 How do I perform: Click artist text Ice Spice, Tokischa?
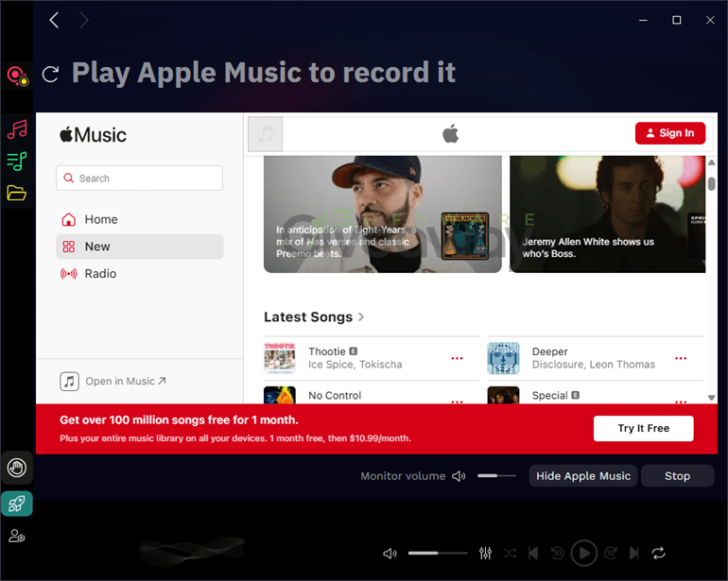coord(355,365)
